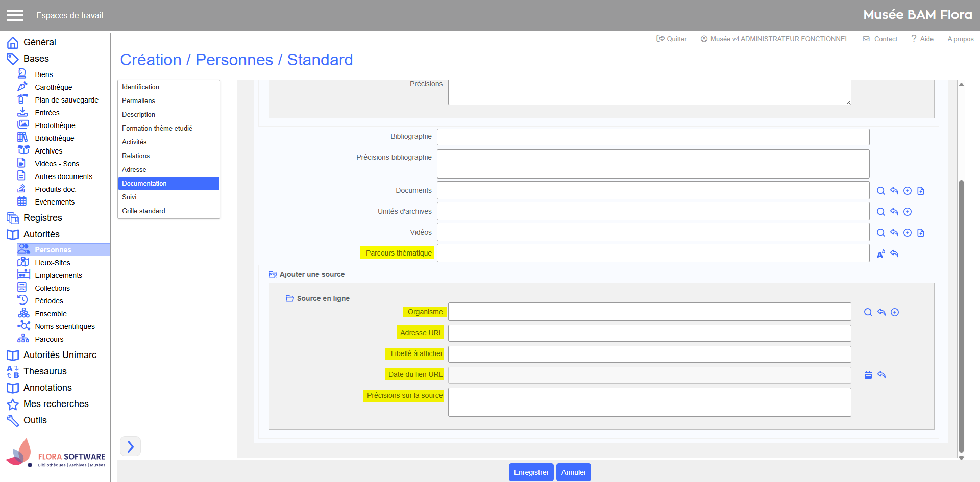Open the thesaurus icon beside Parcours thématique
The height and width of the screenshot is (482, 980).
pos(880,253)
